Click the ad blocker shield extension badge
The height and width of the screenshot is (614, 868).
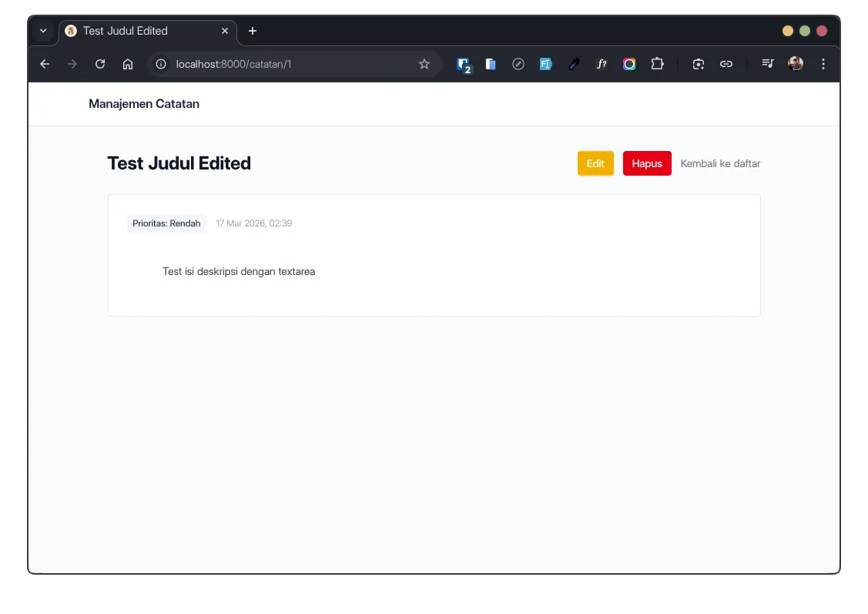(x=464, y=64)
